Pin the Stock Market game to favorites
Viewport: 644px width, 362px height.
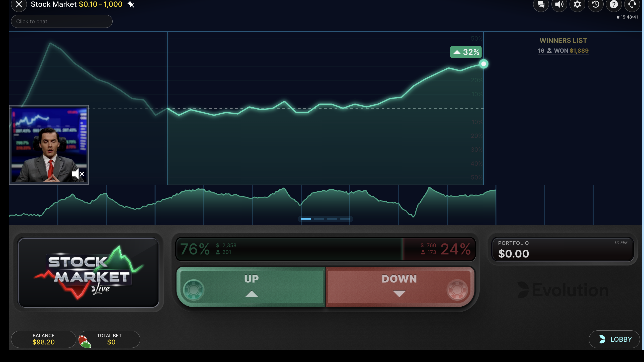131,4
